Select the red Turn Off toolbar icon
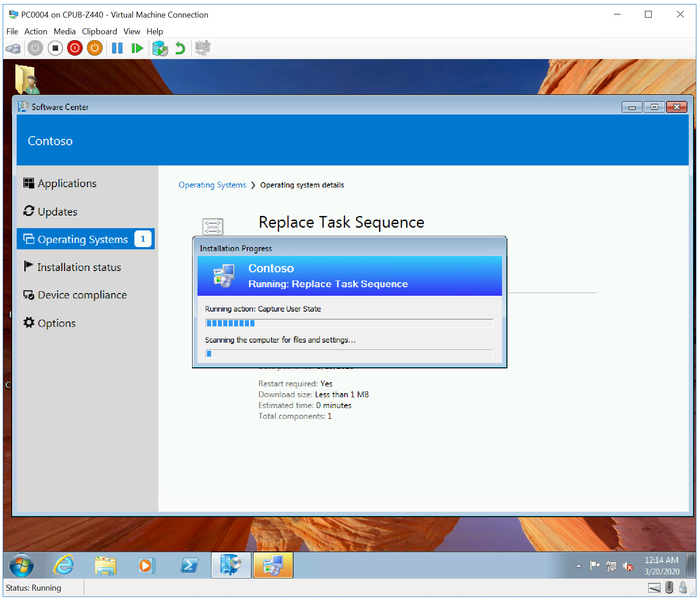700x601 pixels. (x=74, y=48)
